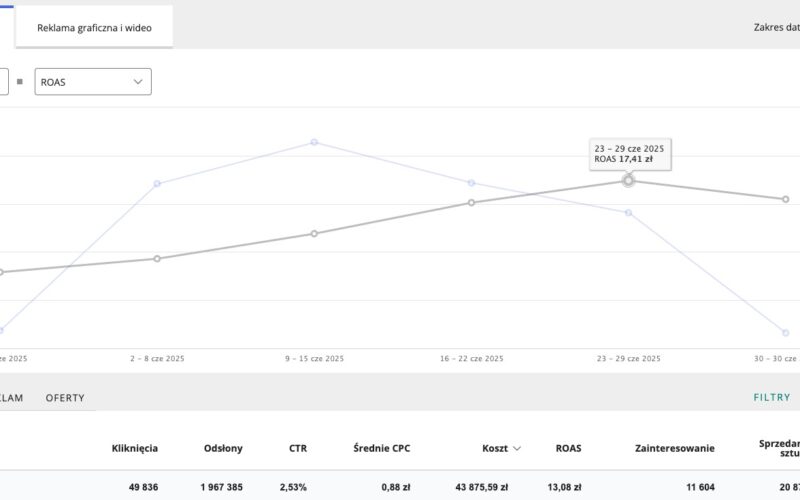Select ROAS data point for 16 – 22 cze 2025

tap(471, 203)
